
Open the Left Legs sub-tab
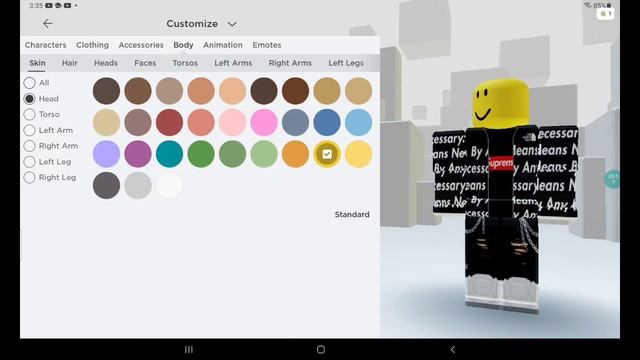point(346,63)
